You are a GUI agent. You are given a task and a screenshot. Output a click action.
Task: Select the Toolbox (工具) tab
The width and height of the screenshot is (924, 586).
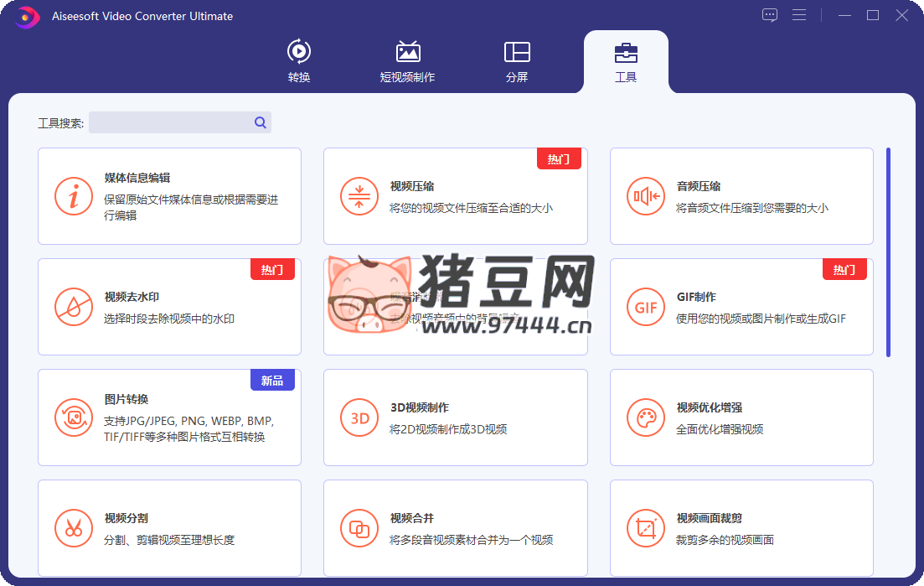[626, 61]
